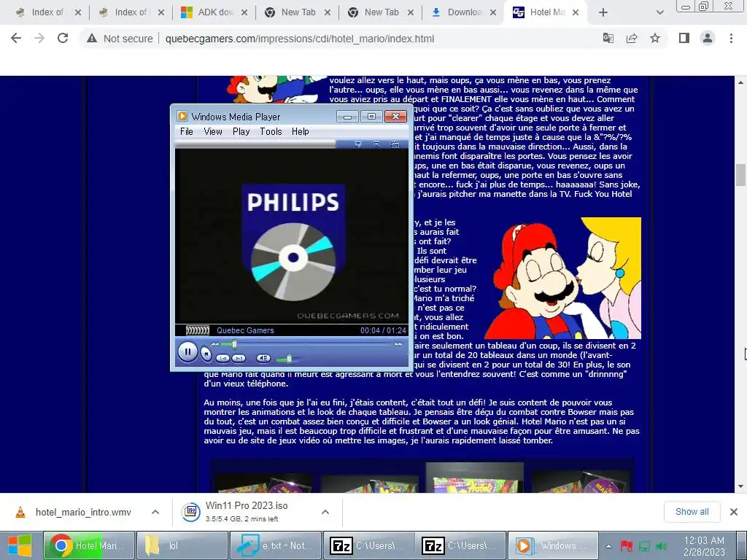The image size is (747, 560).
Task: Open the View menu in Media Player
Action: coord(212,131)
